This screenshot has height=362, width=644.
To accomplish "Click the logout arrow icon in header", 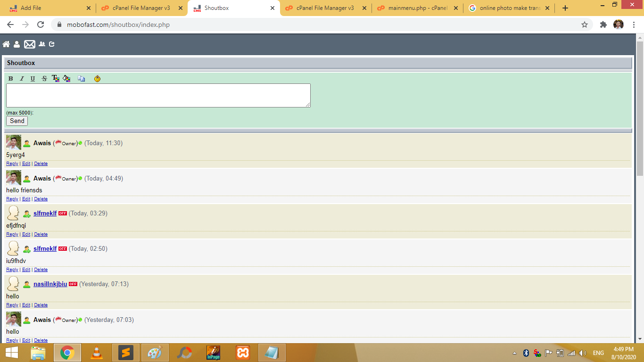I will (52, 44).
